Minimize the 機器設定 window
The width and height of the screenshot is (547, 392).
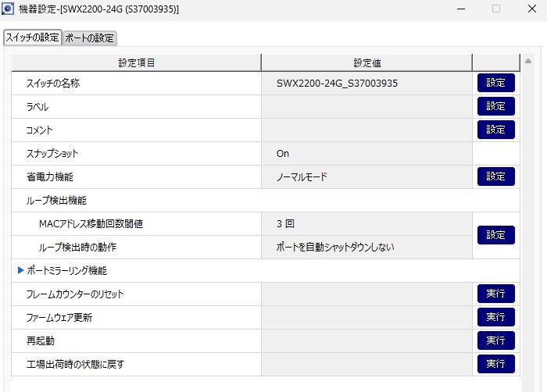[460, 9]
